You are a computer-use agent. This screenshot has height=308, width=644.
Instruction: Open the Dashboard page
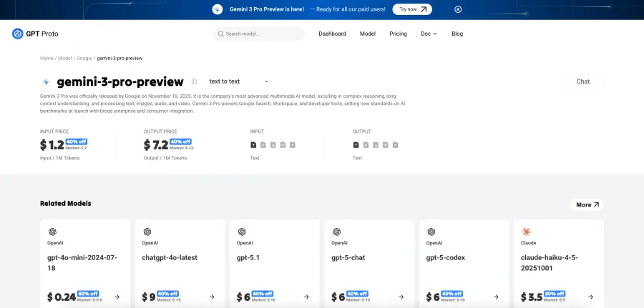332,34
